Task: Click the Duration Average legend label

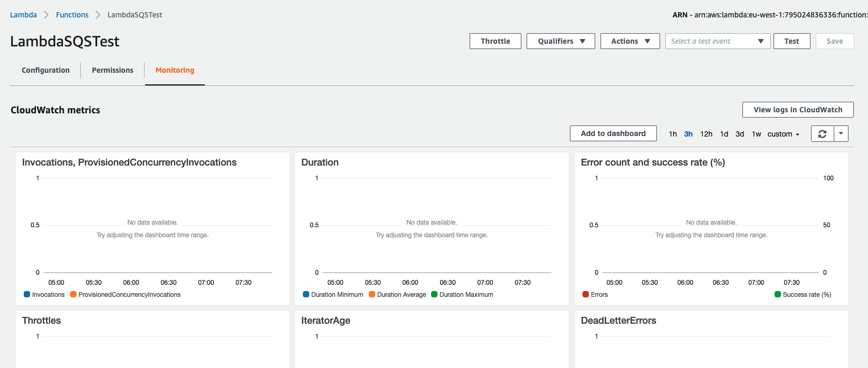Action: pos(402,295)
